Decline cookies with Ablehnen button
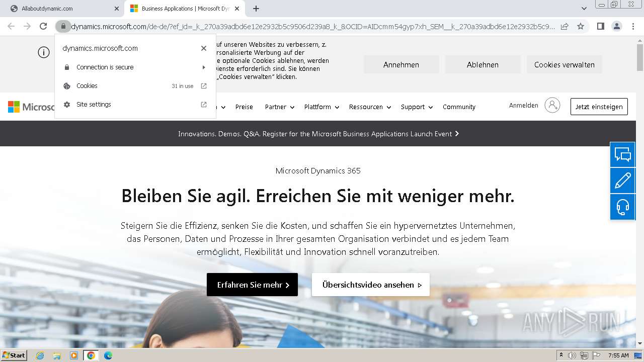 pos(482,64)
